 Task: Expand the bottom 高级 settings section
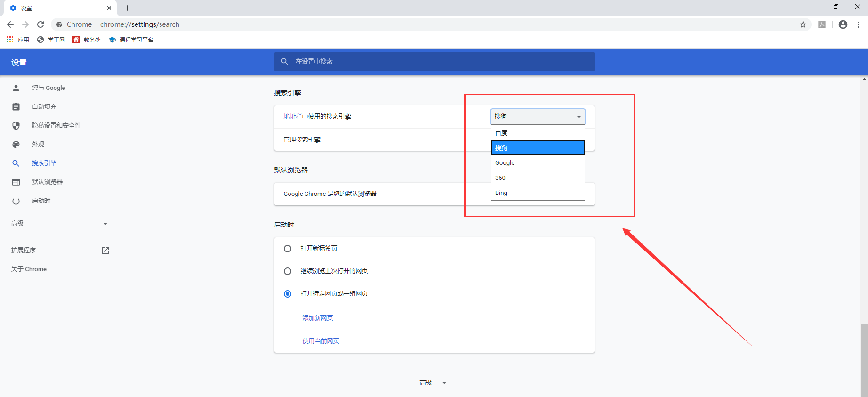click(x=433, y=383)
